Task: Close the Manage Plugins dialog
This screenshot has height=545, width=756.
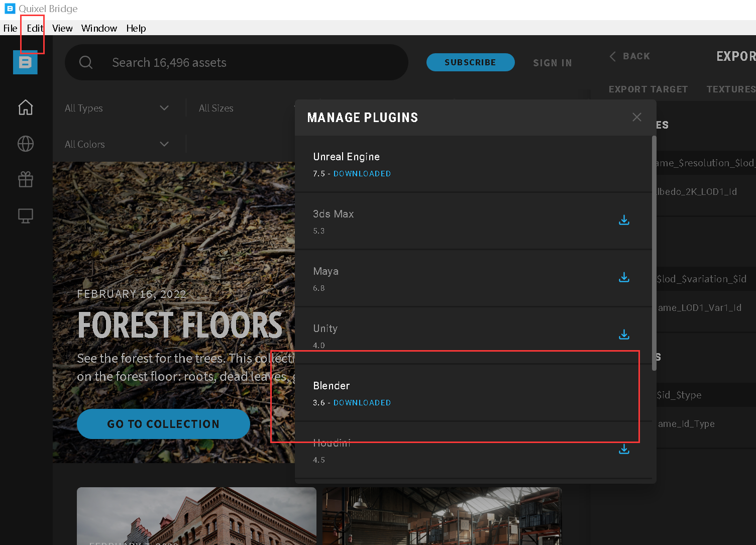Action: (x=637, y=117)
